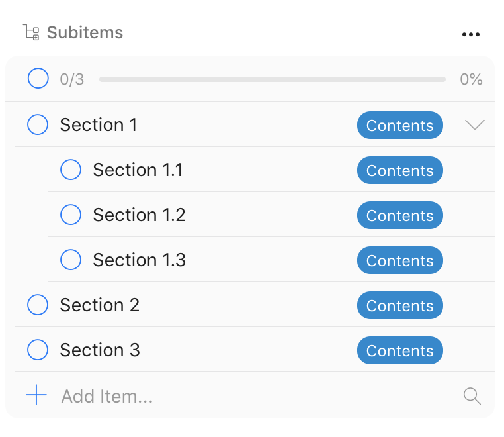Click the Subitems header label
The width and height of the screenshot is (504, 437).
85,32
